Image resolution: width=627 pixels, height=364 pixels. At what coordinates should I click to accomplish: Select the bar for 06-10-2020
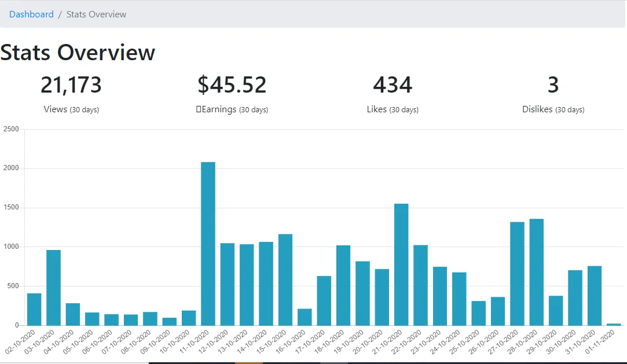[x=112, y=319]
